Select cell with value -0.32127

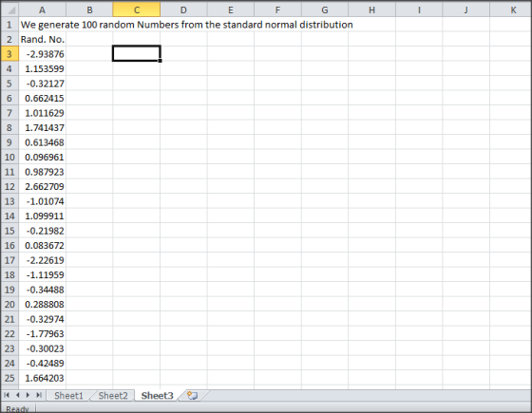click(43, 84)
